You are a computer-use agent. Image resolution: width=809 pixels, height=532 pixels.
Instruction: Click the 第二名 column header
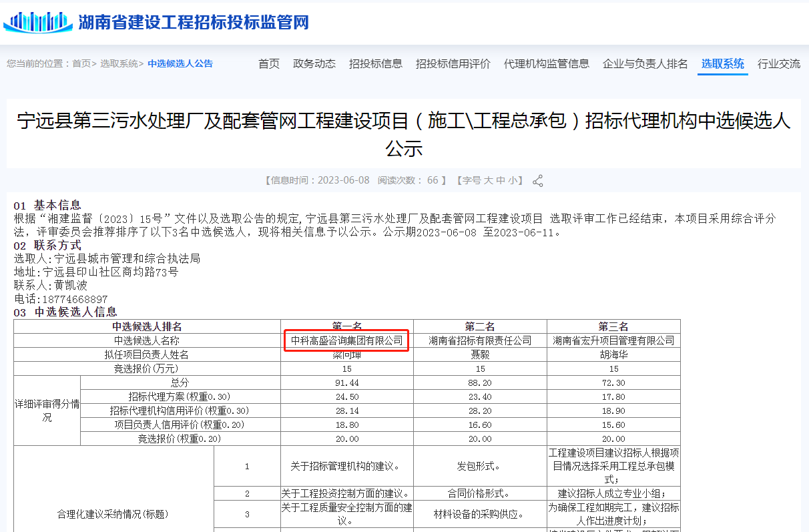[480, 326]
